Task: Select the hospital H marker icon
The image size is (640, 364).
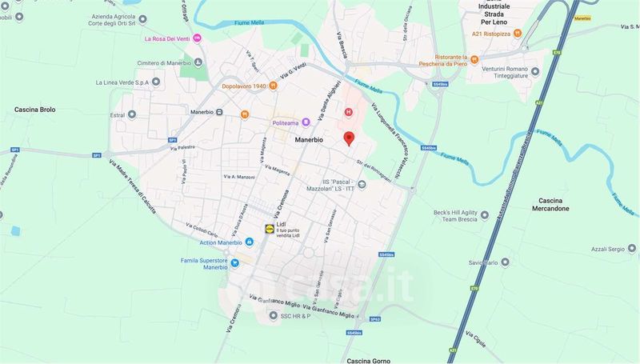Action: tap(348, 112)
